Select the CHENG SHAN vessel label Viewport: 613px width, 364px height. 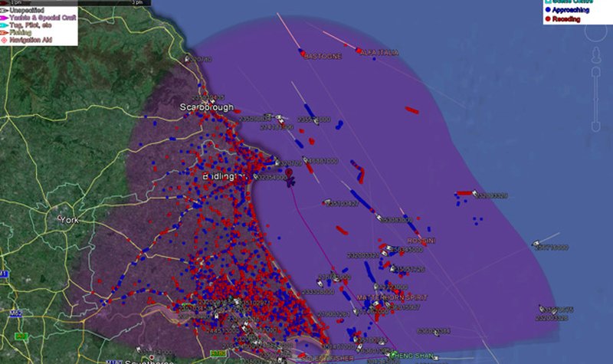coord(412,356)
